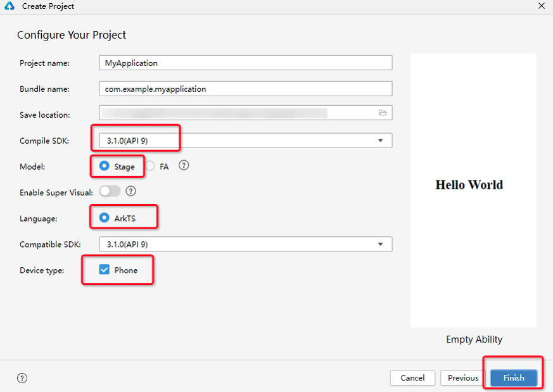Open dialog help icon at bottom left
Viewport: 553px width, 392px height.
coord(22,378)
